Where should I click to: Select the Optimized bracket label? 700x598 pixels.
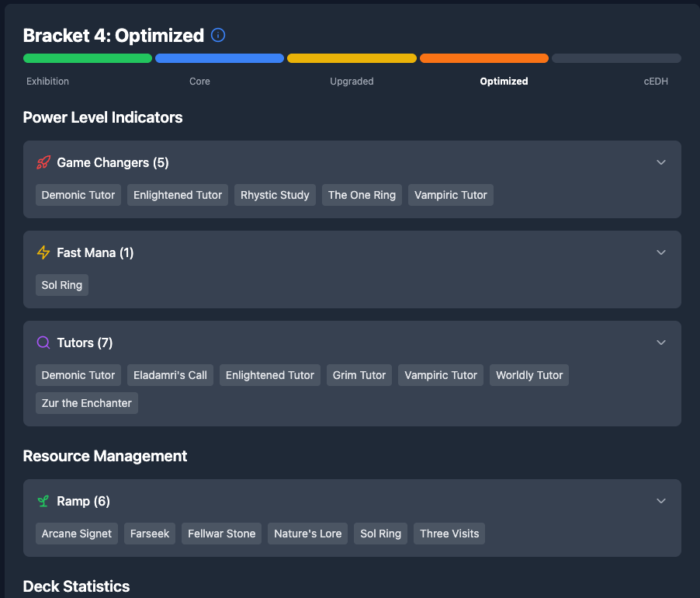[x=504, y=82]
